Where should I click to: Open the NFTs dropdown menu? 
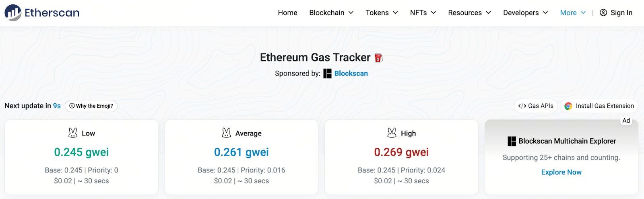pos(423,13)
